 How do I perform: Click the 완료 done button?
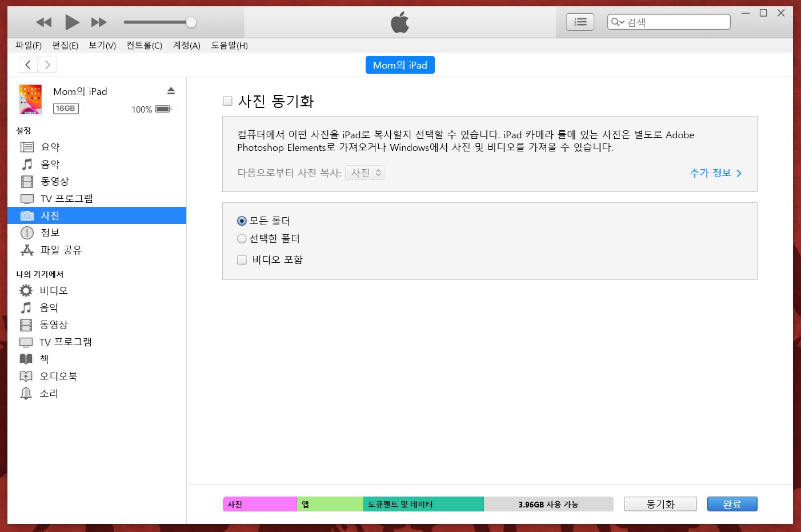pyautogui.click(x=732, y=504)
